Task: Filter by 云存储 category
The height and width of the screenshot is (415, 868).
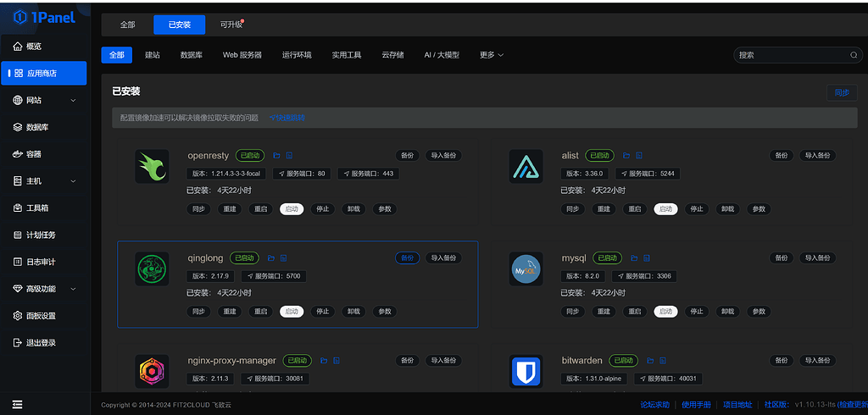Action: 392,55
